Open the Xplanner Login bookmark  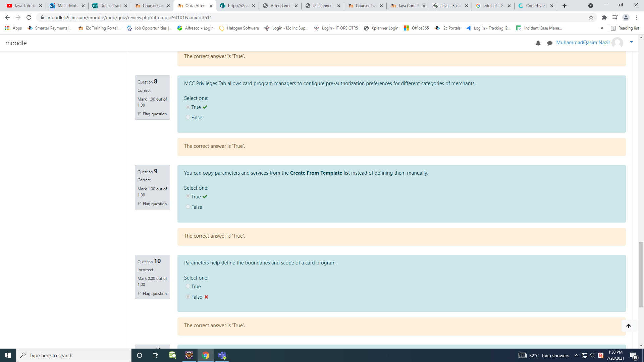(x=381, y=28)
